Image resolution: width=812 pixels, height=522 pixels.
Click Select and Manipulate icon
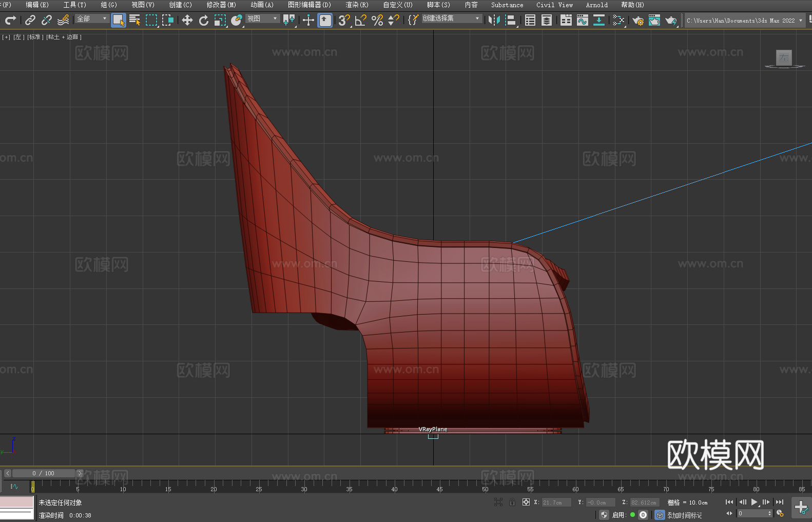coord(308,20)
